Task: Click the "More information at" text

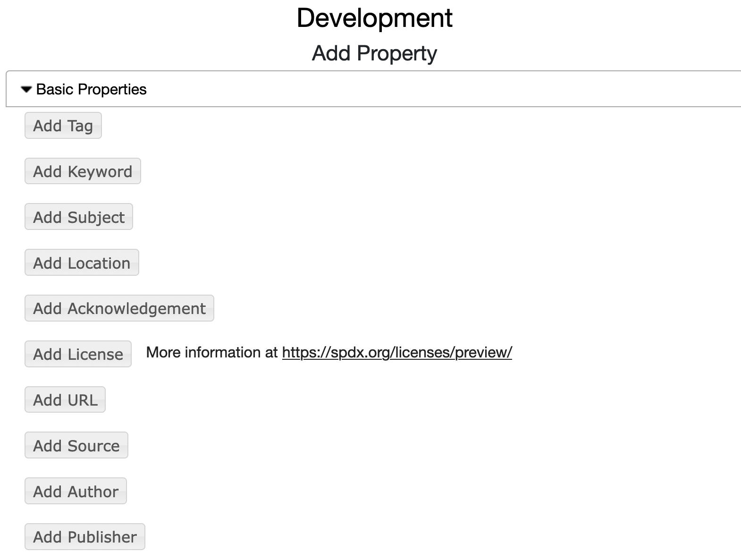Action: click(x=212, y=353)
